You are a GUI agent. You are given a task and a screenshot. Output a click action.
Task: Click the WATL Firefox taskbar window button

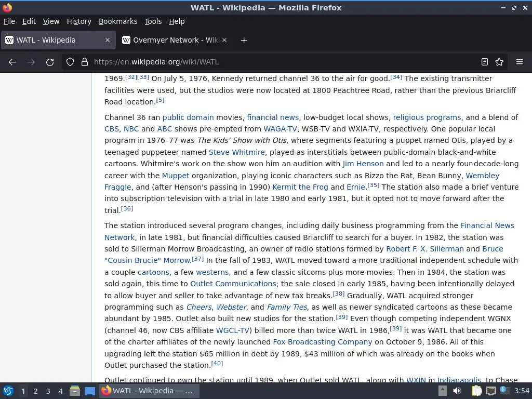pyautogui.click(x=149, y=391)
